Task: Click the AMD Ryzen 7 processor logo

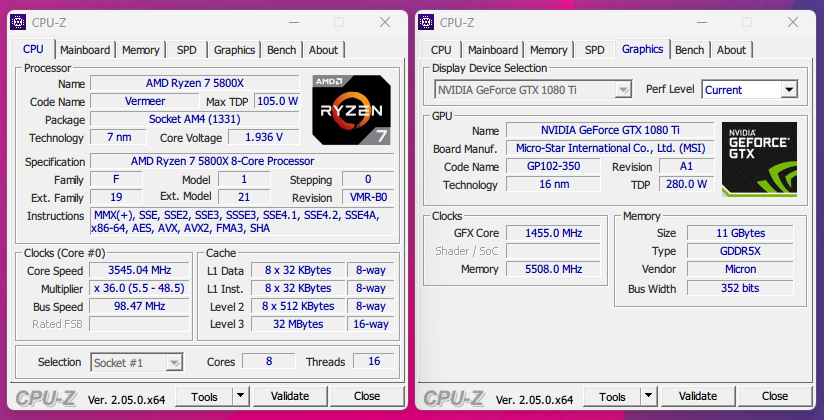Action: point(352,110)
